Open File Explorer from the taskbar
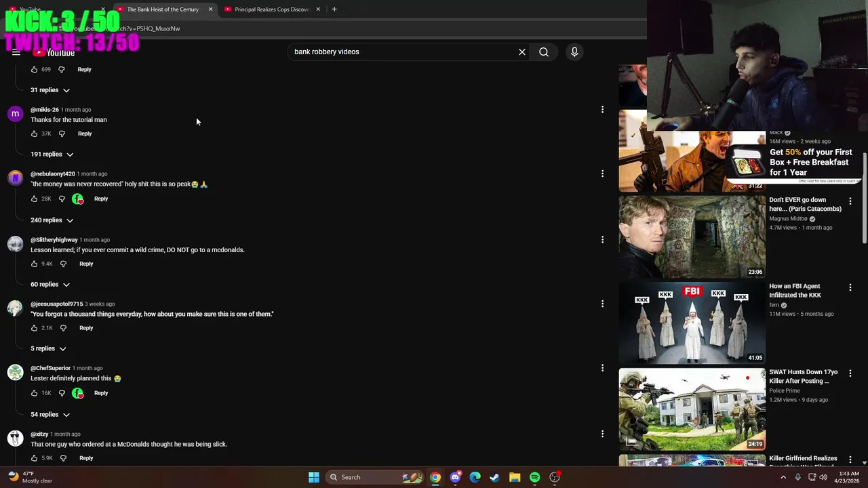The width and height of the screenshot is (868, 488). (515, 477)
